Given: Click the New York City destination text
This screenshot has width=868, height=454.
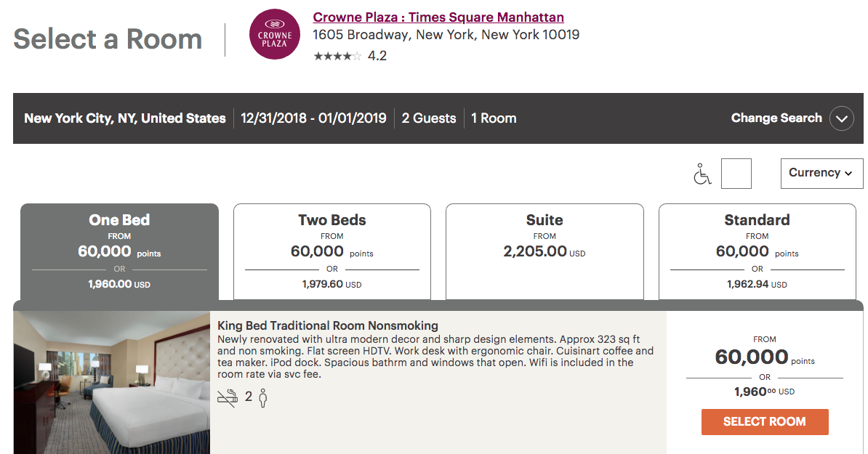Looking at the screenshot, I should 125,118.
